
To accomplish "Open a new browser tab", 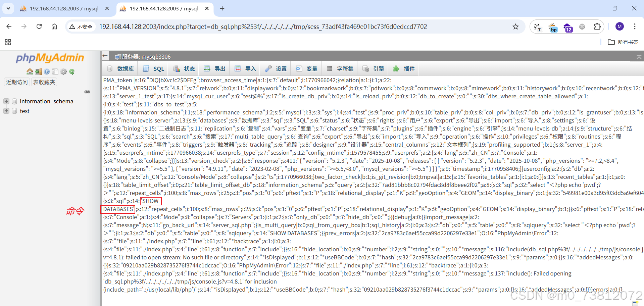I will point(222,8).
